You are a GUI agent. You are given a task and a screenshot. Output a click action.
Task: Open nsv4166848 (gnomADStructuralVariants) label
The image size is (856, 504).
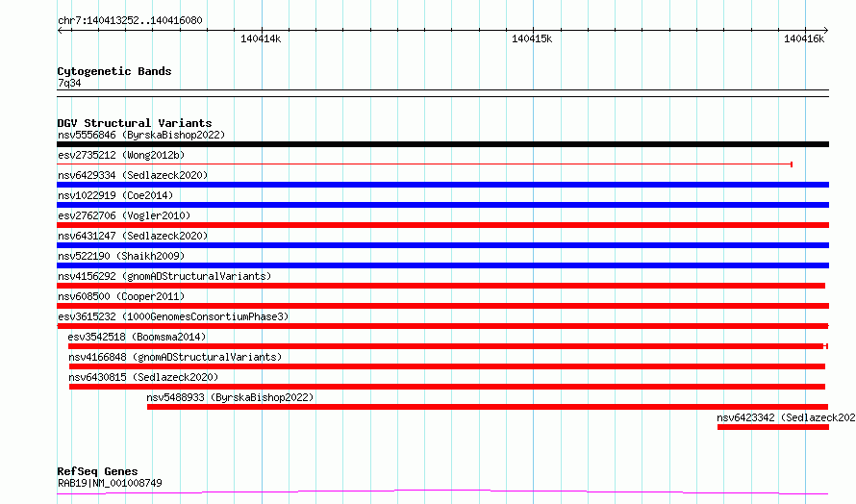(x=175, y=357)
